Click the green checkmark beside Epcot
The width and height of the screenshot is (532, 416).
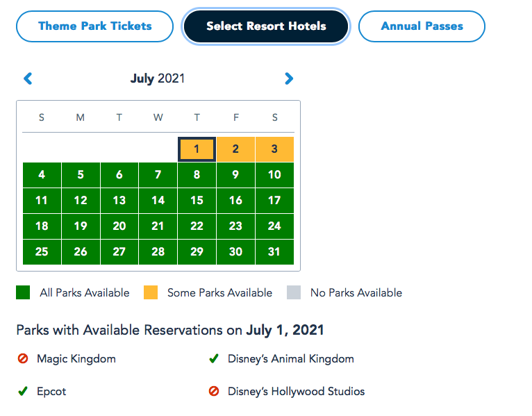22,392
